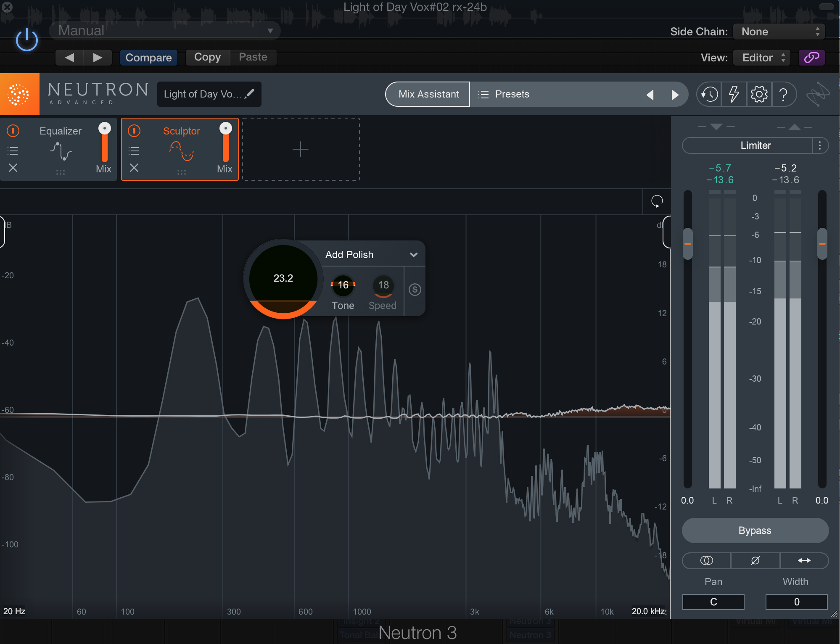Adjust the Sculptor Mix slider
Screen dimensions: 840x644
(x=225, y=143)
